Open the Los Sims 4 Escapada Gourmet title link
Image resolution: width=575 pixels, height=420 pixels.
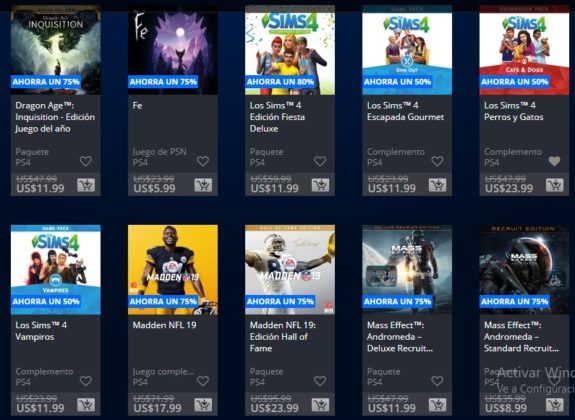(x=405, y=111)
